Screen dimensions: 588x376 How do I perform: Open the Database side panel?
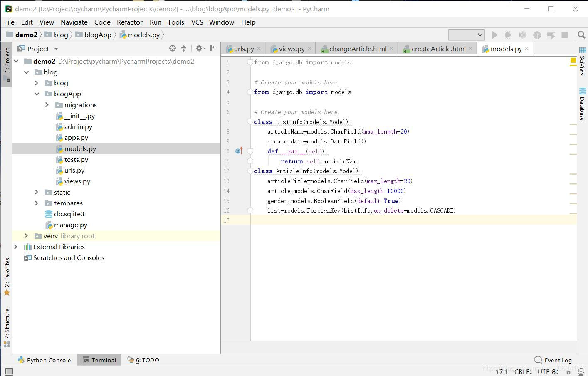(x=582, y=104)
